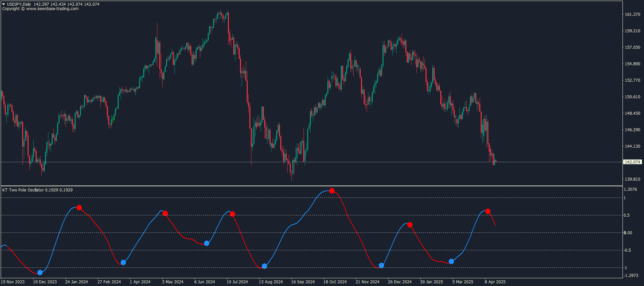Click the 139.810 price axis label
Viewport: 644px width, 286px height.
coord(632,179)
